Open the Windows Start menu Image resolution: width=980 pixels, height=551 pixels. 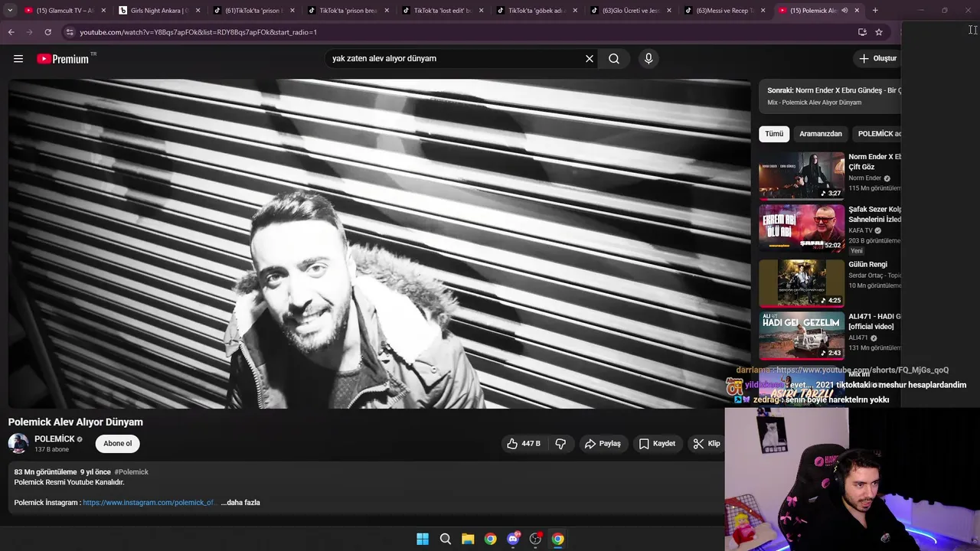(x=423, y=539)
